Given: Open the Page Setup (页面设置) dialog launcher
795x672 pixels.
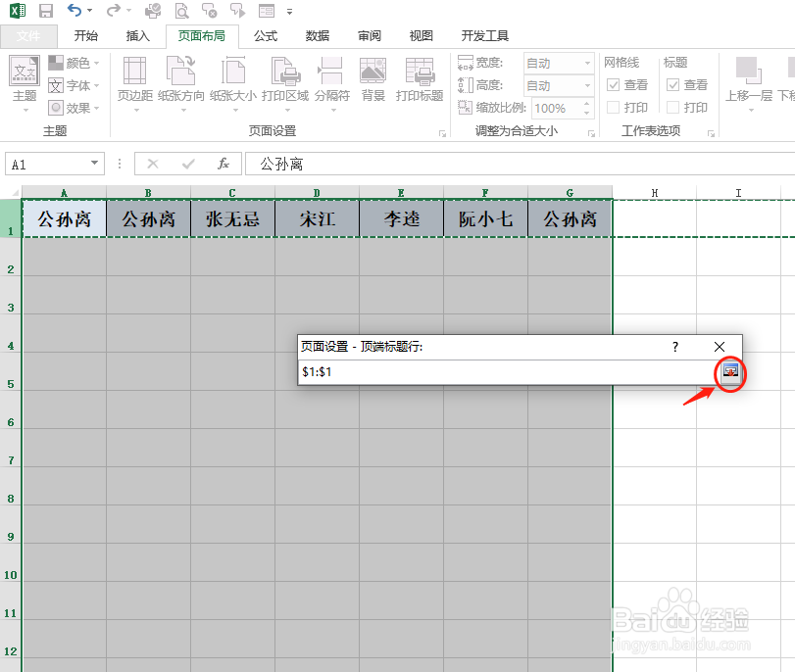Looking at the screenshot, I should pyautogui.click(x=442, y=133).
